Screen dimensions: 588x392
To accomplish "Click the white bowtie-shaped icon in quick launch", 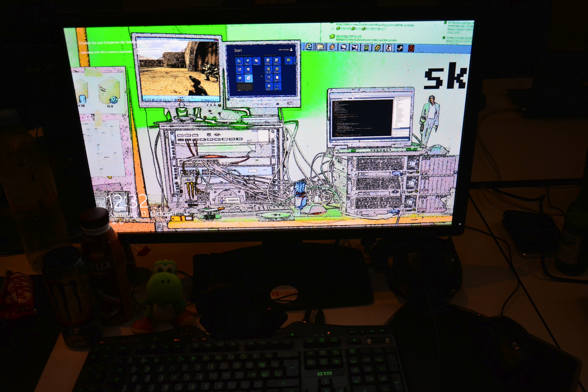I will [x=355, y=47].
